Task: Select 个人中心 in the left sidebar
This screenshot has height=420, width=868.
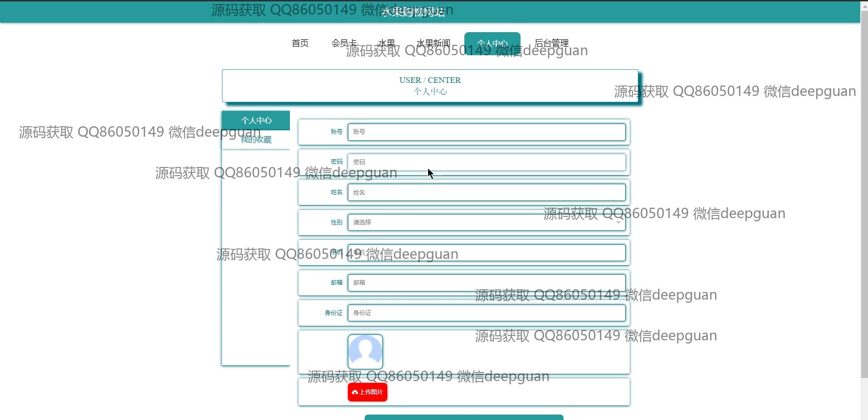Action: click(256, 120)
